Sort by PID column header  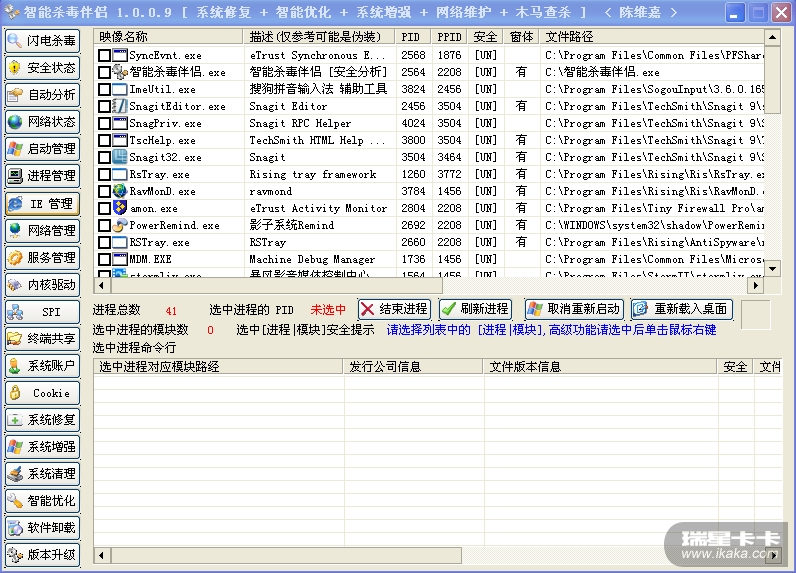[x=413, y=37]
